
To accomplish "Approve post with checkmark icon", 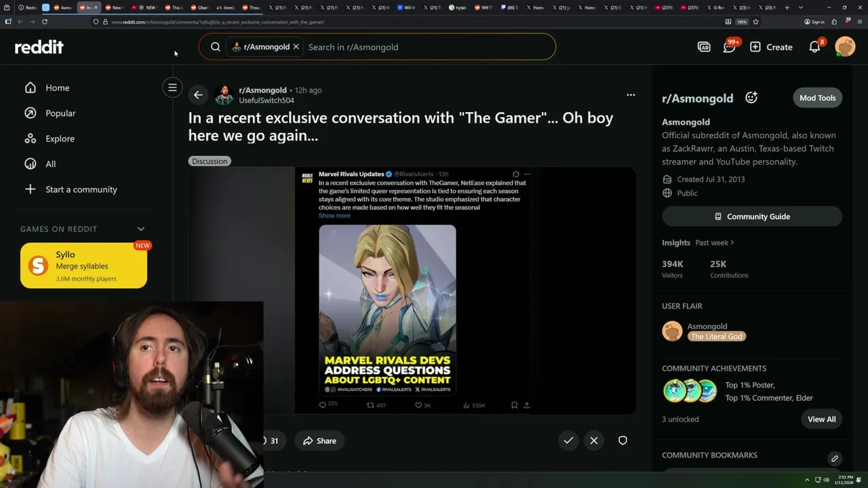I will [x=568, y=441].
